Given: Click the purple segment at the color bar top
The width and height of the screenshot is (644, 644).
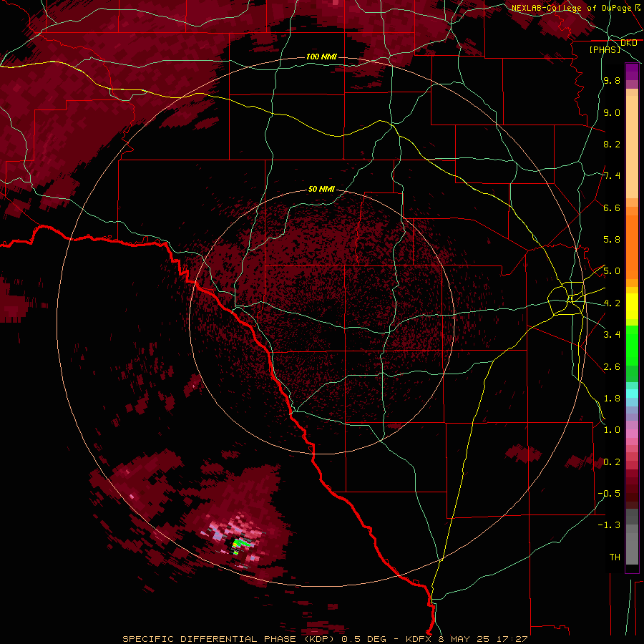Looking at the screenshot, I should (632, 72).
